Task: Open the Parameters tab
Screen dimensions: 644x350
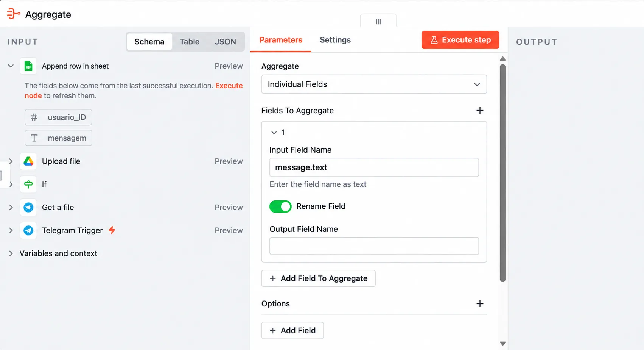Action: pyautogui.click(x=281, y=40)
